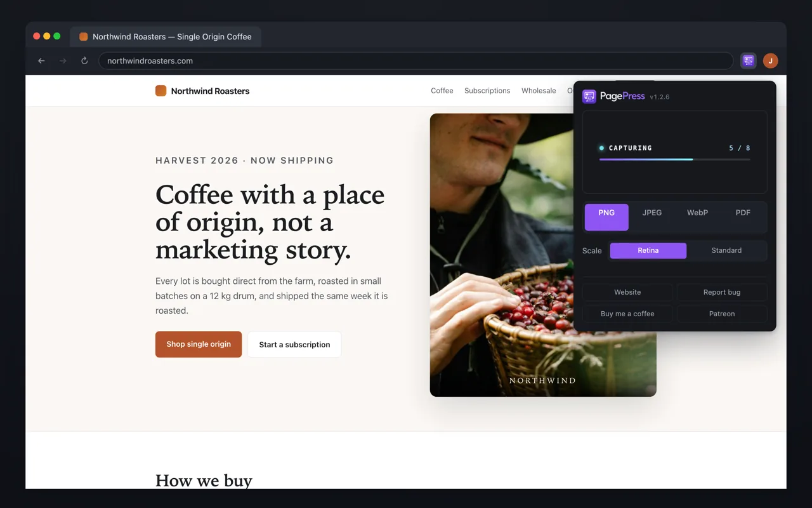Viewport: 812px width, 508px height.
Task: Open the Website link in PagePress
Action: point(627,292)
